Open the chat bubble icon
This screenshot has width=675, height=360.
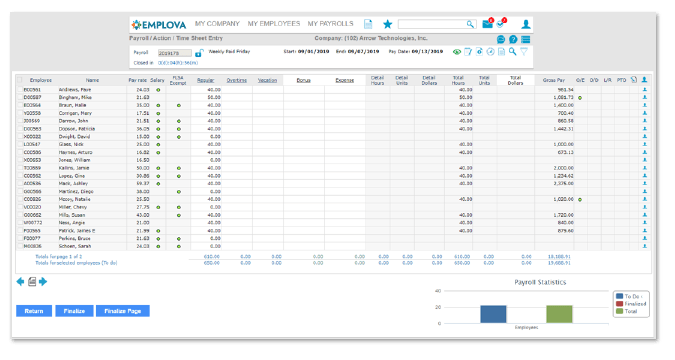coord(501,39)
